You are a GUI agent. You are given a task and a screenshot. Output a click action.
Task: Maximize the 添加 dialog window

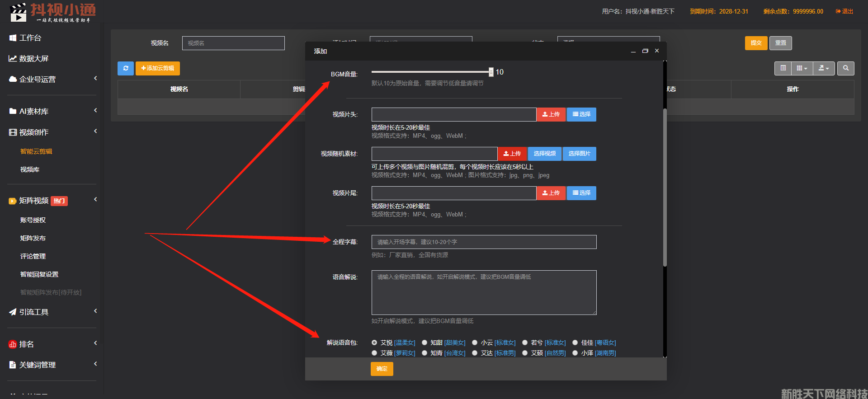645,51
